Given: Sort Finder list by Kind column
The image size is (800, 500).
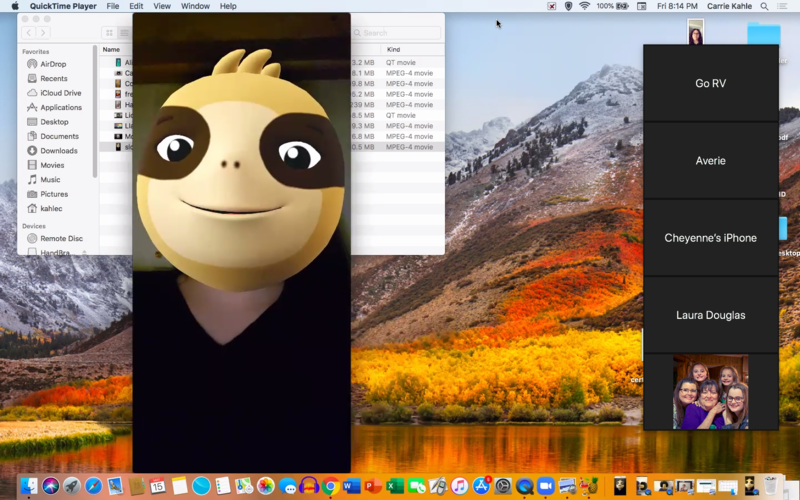Looking at the screenshot, I should tap(393, 49).
